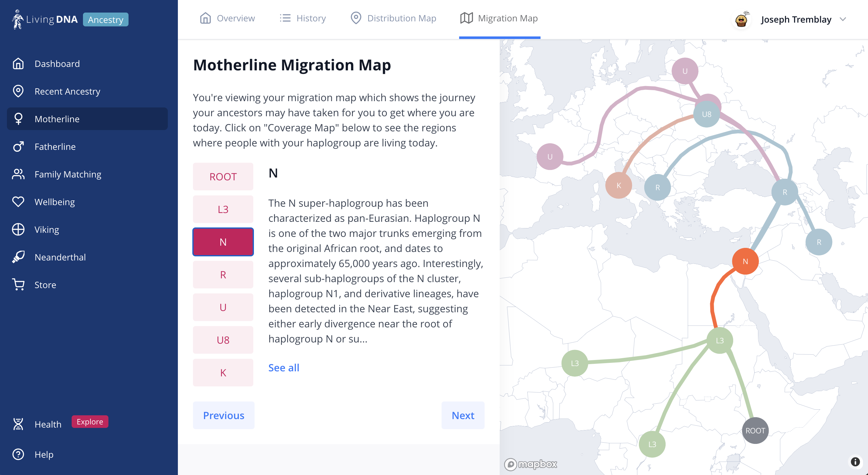Viewport: 868px width, 475px height.
Task: Open the Store shopping cart icon
Action: click(x=18, y=284)
